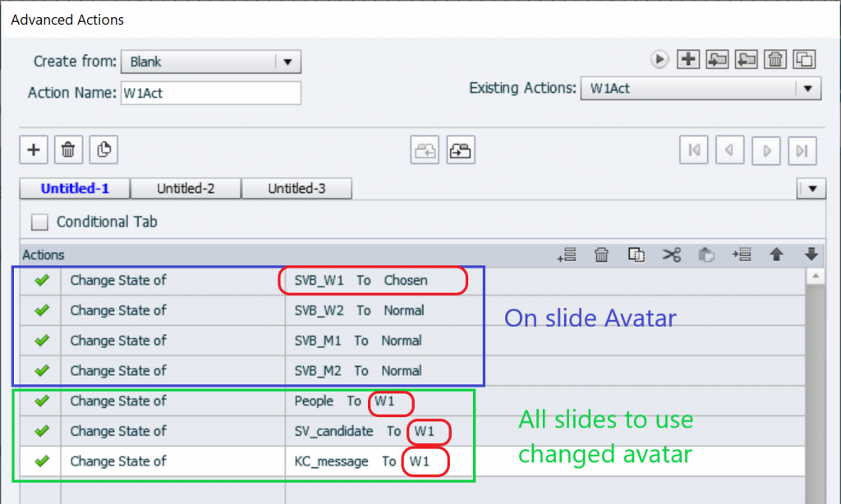Click the actions list scrollbar up arrow
841x504 pixels.
click(x=814, y=277)
